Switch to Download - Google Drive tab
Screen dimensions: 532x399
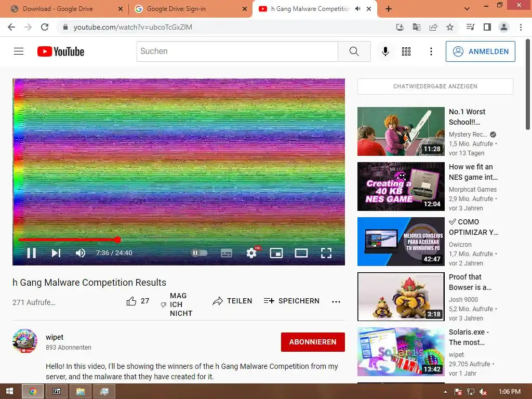pos(66,9)
